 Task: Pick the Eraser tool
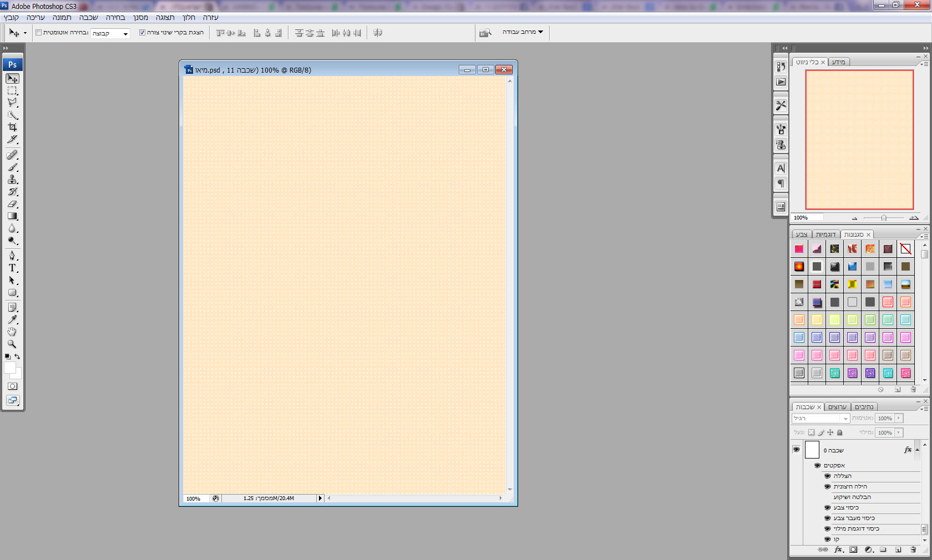point(12,204)
